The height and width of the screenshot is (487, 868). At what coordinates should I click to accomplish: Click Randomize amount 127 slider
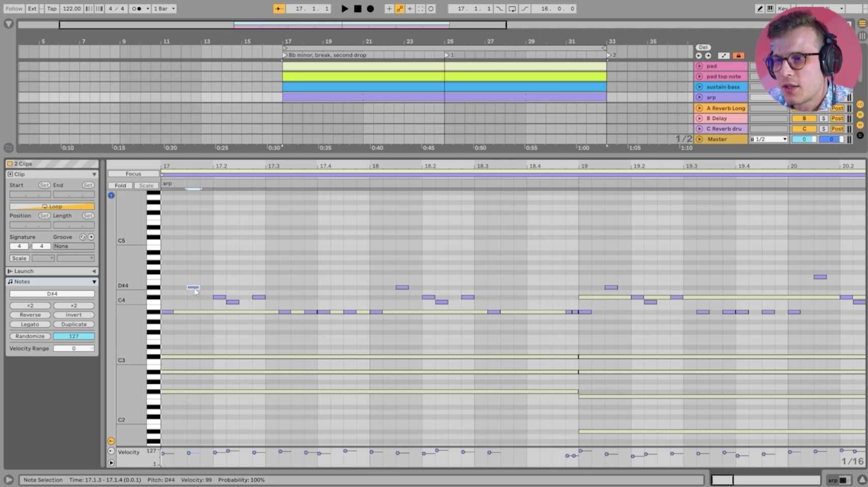click(74, 336)
